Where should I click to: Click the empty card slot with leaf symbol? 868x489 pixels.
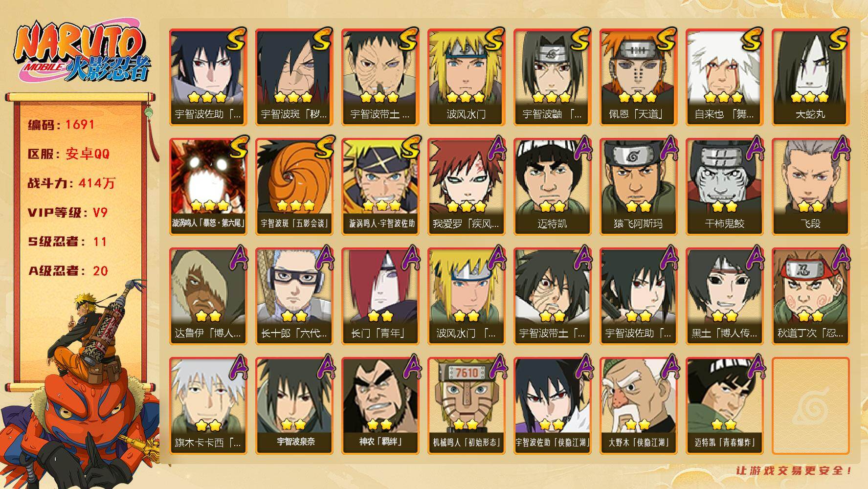coord(810,405)
